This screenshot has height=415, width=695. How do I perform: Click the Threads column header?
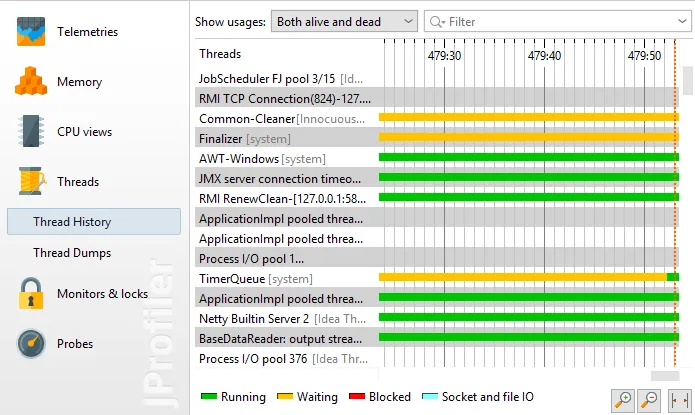pyautogui.click(x=220, y=54)
